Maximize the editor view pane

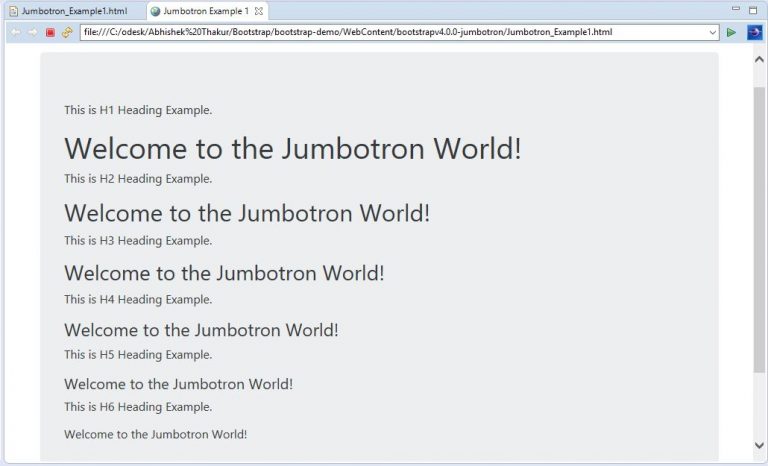tap(753, 10)
